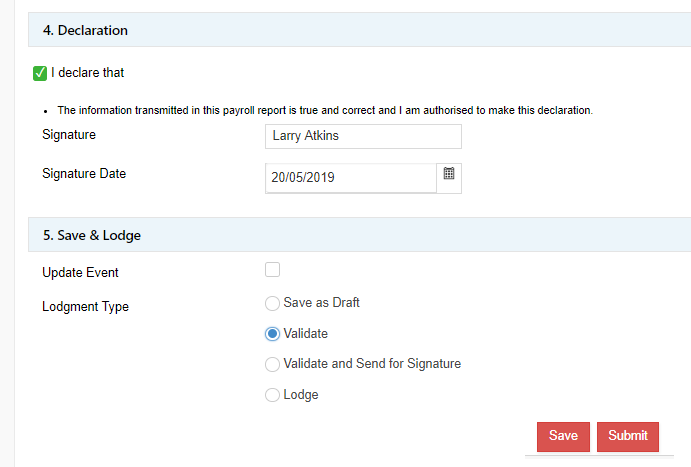Enable the Update Event checkbox

272,270
